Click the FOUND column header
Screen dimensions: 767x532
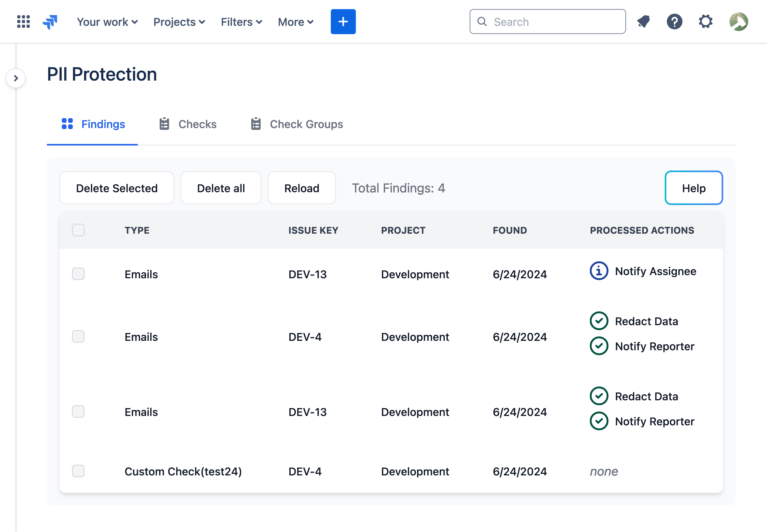click(510, 230)
